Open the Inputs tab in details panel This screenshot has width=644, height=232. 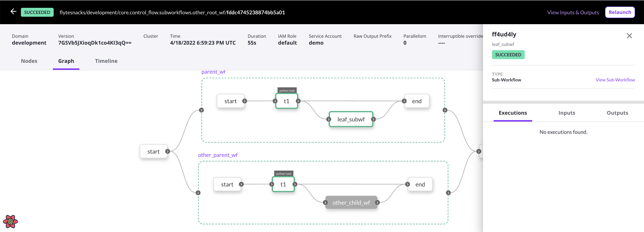tap(566, 113)
